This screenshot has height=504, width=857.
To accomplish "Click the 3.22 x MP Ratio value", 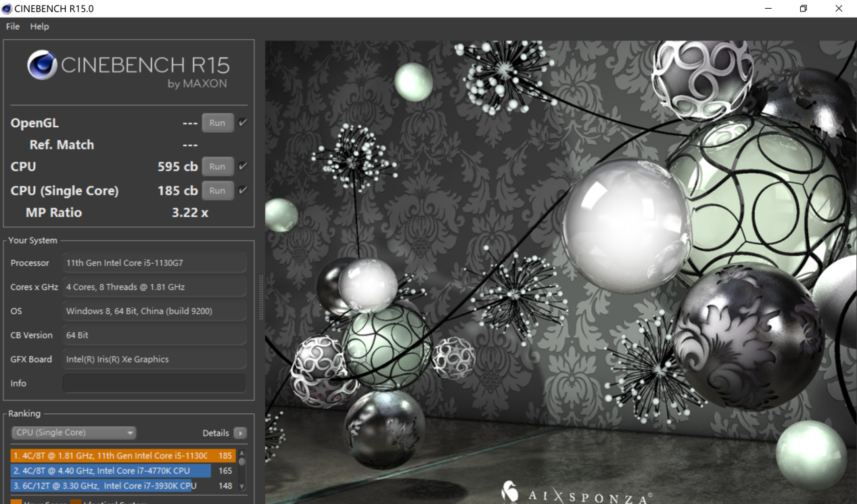I will pyautogui.click(x=190, y=212).
